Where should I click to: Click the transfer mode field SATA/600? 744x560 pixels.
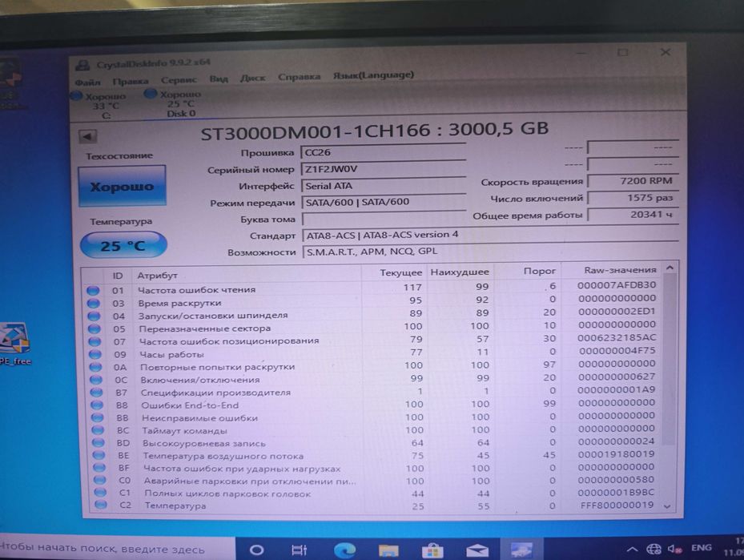pos(384,202)
